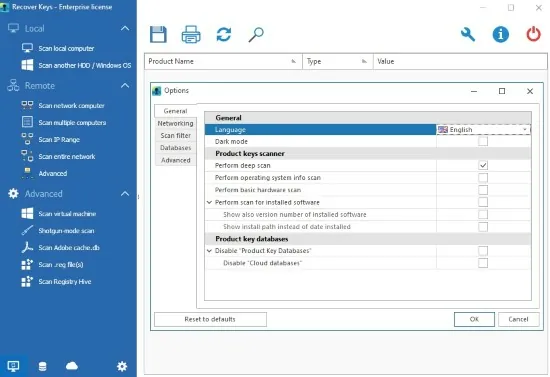
Task: Click the Scan Adobe cache.db Acrobat icon
Action: [x=27, y=247]
